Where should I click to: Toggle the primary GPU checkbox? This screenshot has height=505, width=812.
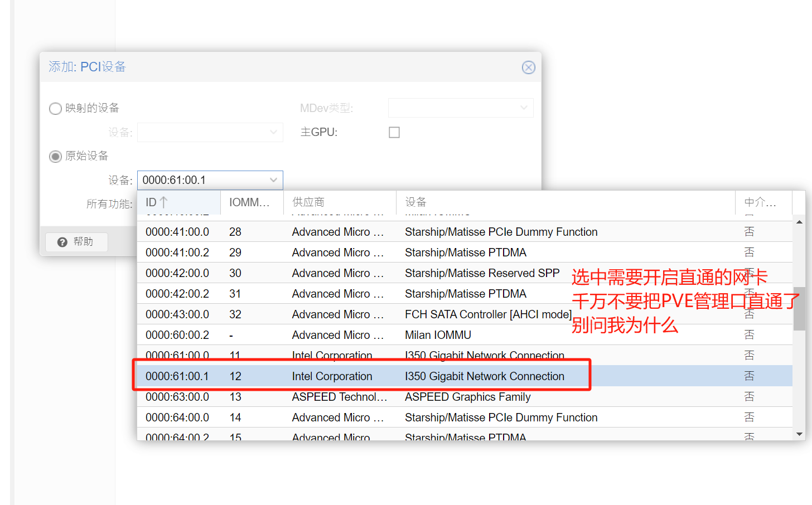tap(394, 133)
